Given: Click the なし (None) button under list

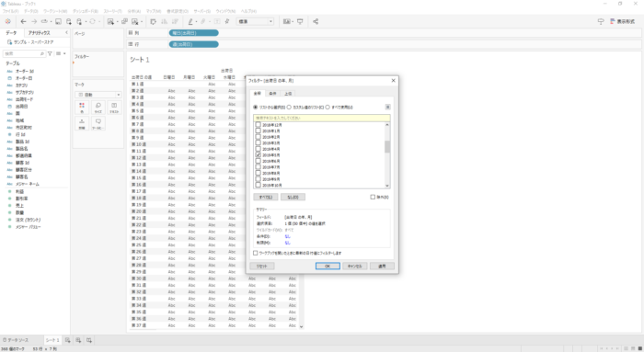Looking at the screenshot, I should tap(293, 197).
